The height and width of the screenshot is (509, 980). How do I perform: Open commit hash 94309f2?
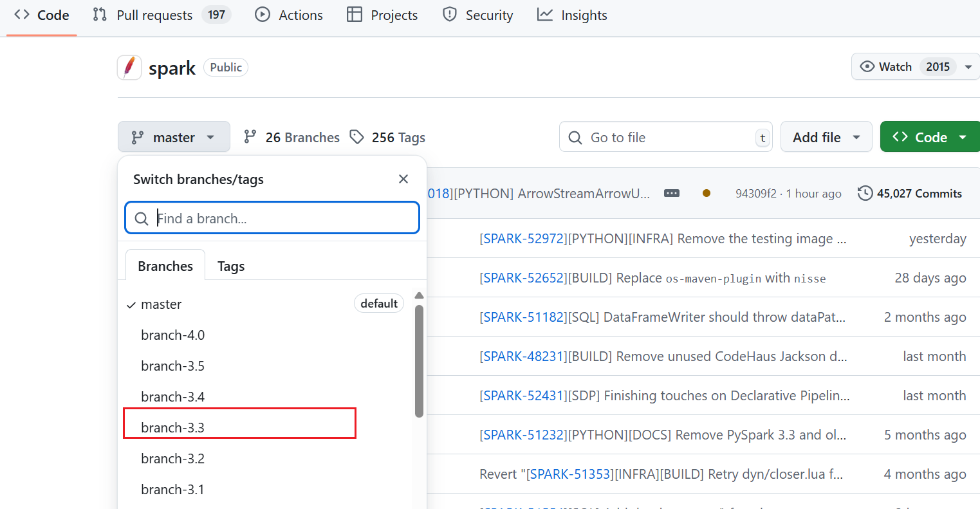756,194
